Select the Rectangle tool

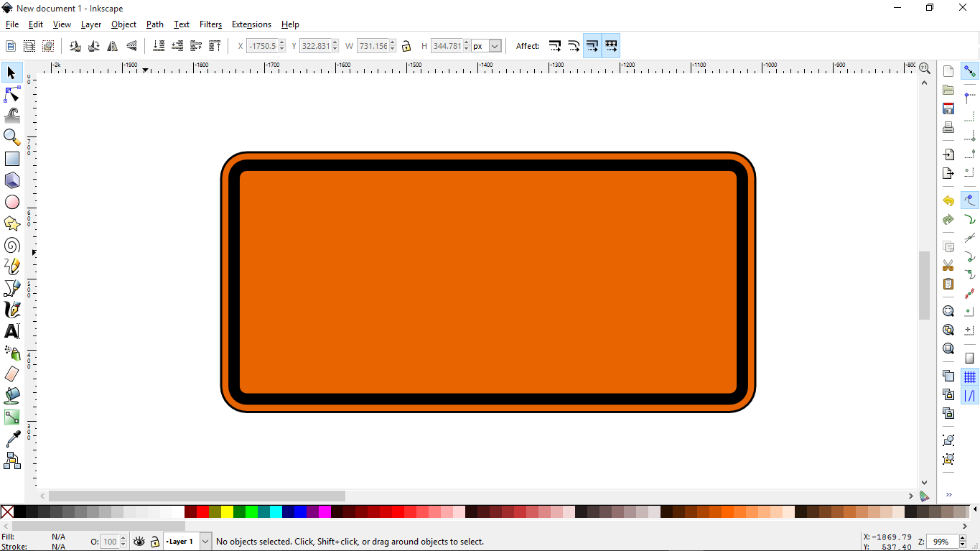tap(11, 158)
